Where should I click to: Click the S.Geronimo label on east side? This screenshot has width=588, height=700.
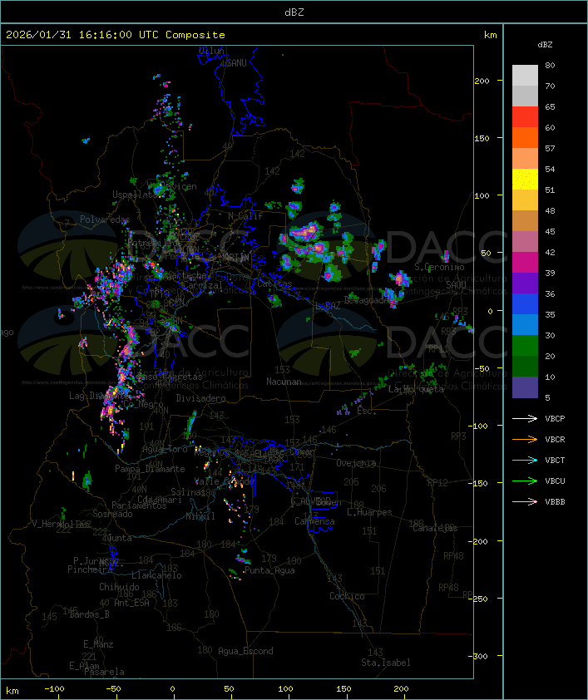coord(439,267)
